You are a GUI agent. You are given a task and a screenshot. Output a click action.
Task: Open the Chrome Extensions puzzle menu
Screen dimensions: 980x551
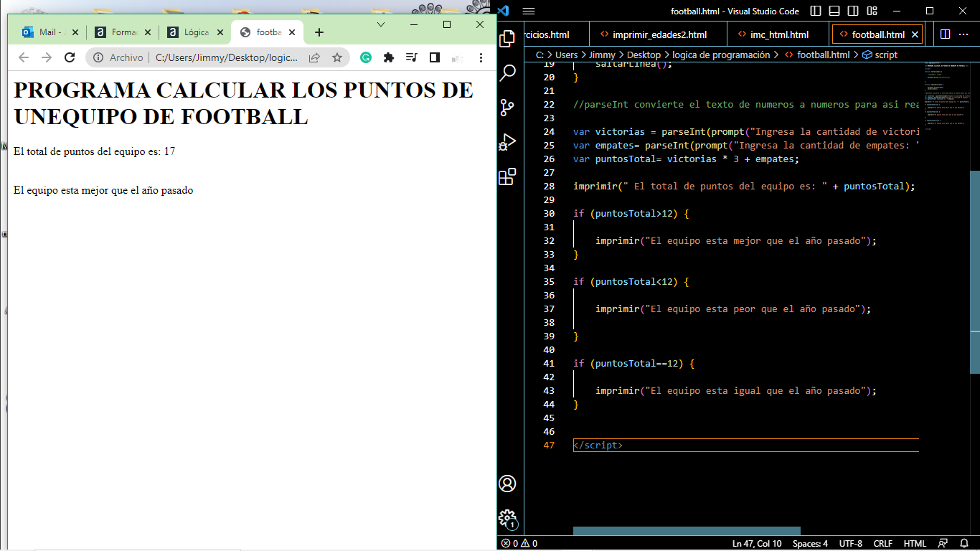tap(389, 57)
